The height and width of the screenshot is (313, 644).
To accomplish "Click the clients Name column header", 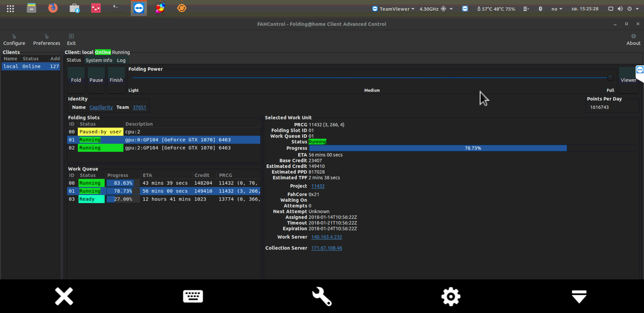I will point(10,59).
